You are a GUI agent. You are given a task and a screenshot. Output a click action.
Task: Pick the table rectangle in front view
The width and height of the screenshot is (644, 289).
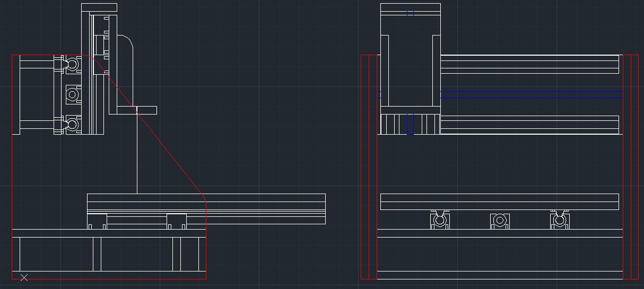[499, 202]
